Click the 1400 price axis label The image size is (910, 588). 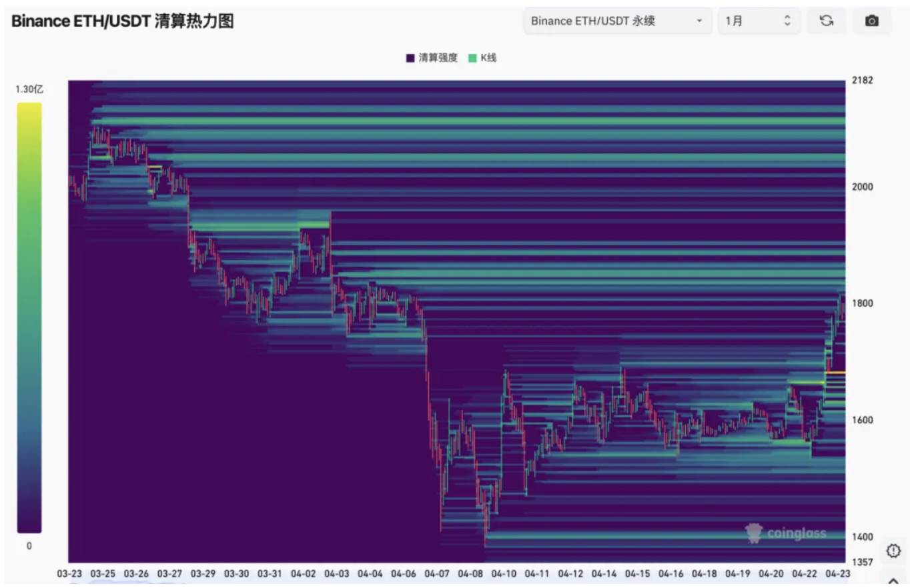[863, 537]
